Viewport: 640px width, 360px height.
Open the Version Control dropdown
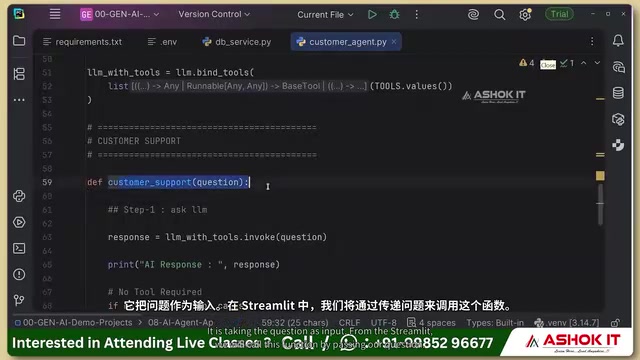(x=214, y=14)
